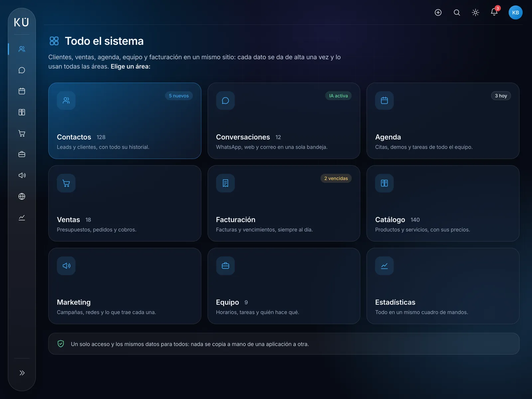Click the text 'Elige un área:'
The height and width of the screenshot is (399, 532).
click(x=130, y=67)
